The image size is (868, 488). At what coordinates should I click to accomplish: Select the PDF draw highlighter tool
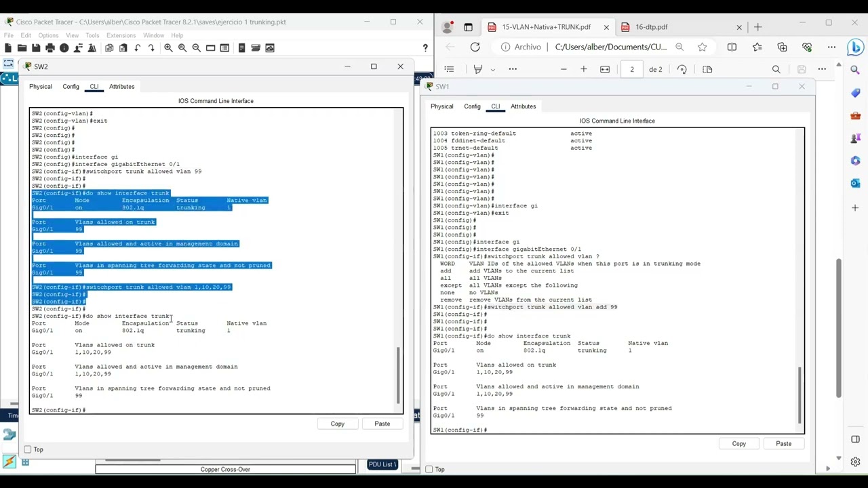(478, 69)
